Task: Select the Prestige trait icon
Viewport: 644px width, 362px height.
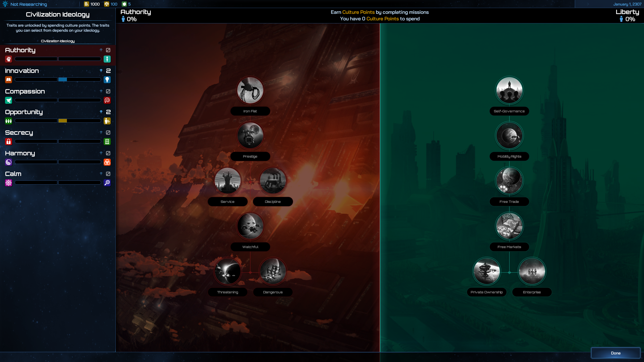Action: click(x=250, y=135)
